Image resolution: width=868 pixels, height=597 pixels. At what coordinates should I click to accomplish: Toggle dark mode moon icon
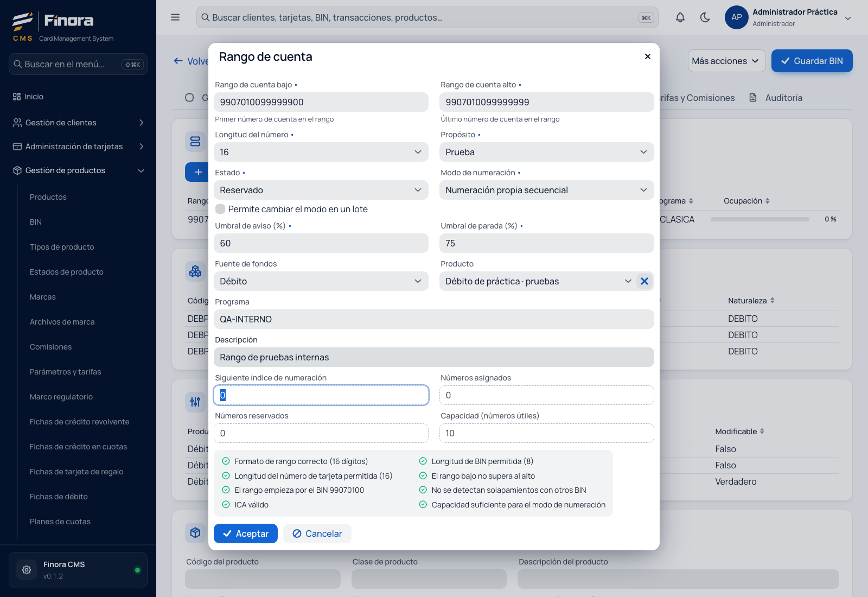[x=705, y=17]
